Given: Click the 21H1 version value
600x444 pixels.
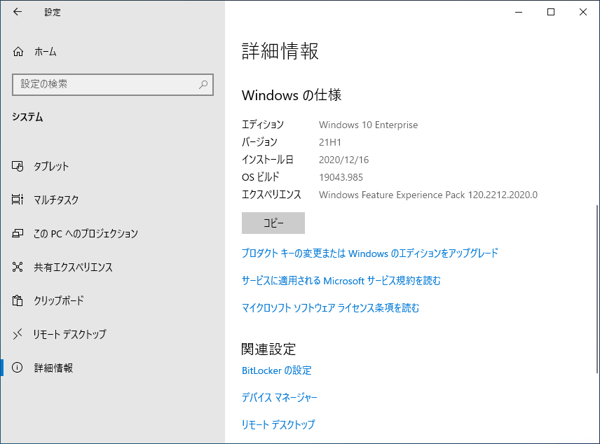Looking at the screenshot, I should (x=330, y=142).
